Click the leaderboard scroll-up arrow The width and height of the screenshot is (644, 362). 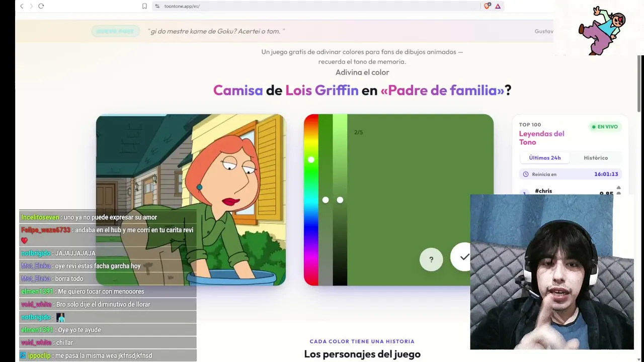[x=618, y=188]
